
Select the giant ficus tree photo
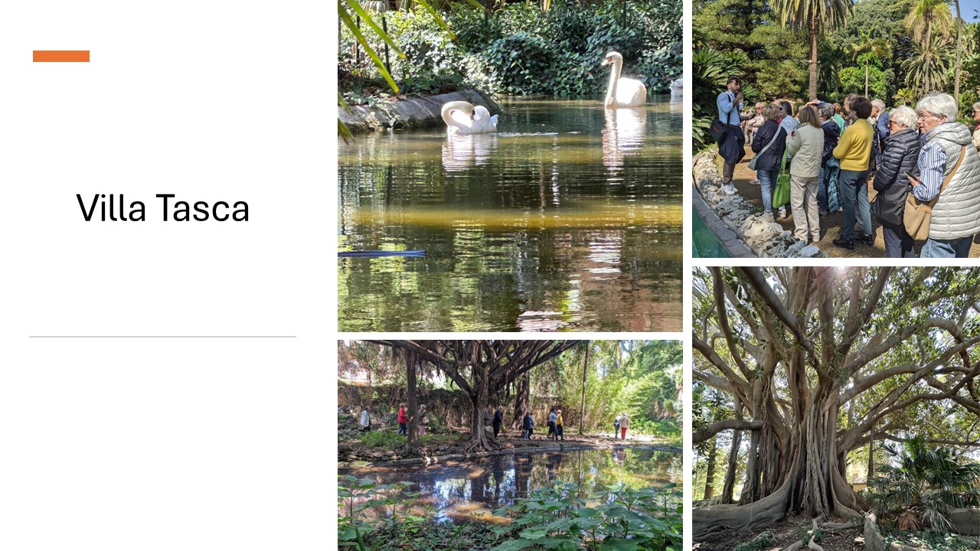(836, 409)
